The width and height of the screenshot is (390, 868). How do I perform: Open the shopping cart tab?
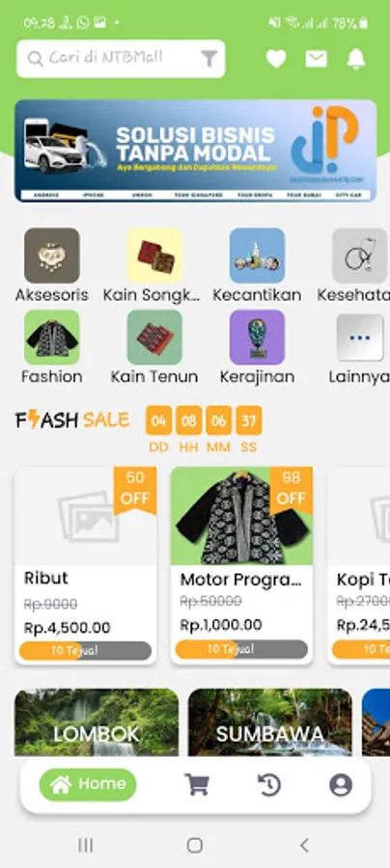tap(197, 784)
